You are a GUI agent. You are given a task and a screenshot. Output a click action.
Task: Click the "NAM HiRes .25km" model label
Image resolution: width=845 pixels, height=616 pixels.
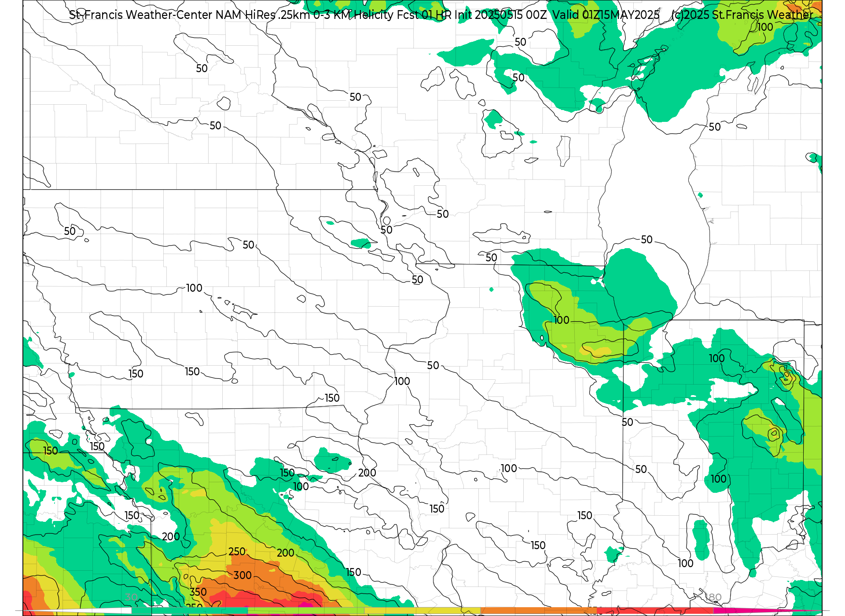pos(263,15)
